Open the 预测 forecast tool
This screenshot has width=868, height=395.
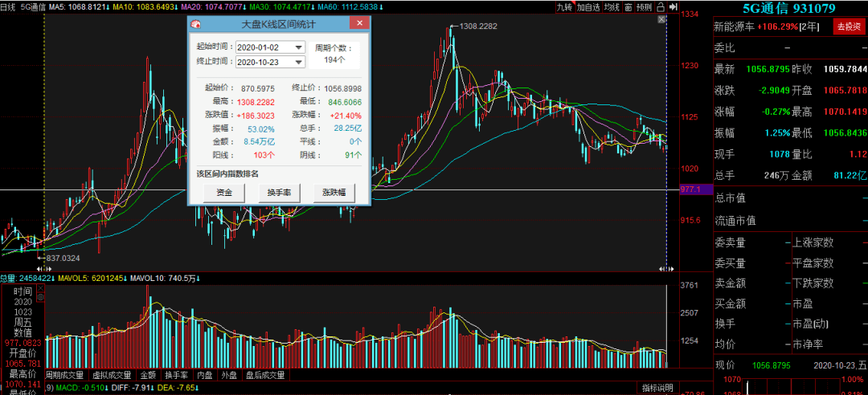pyautogui.click(x=644, y=7)
